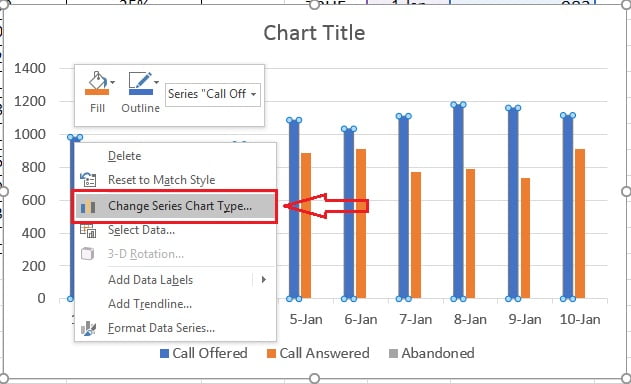
Task: Click the gray Abandoned legend swatch
Action: click(x=394, y=354)
